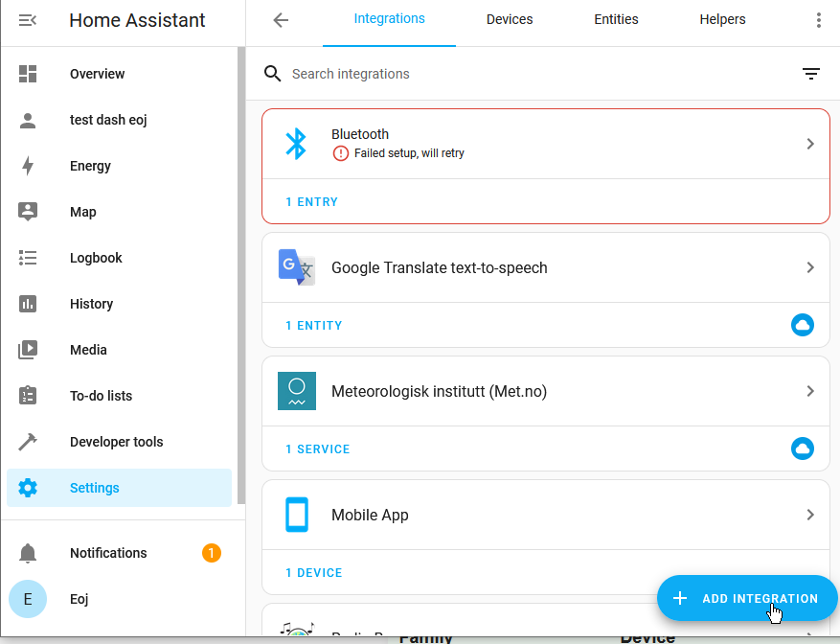
Task: Click the 'Failed setup, will retry' message
Action: click(x=409, y=153)
